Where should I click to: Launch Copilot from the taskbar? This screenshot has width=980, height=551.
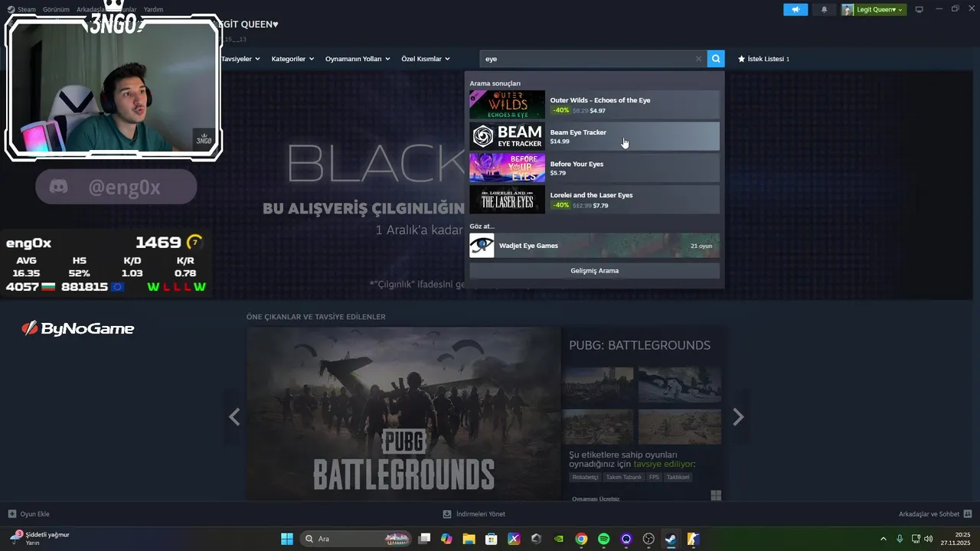447,539
